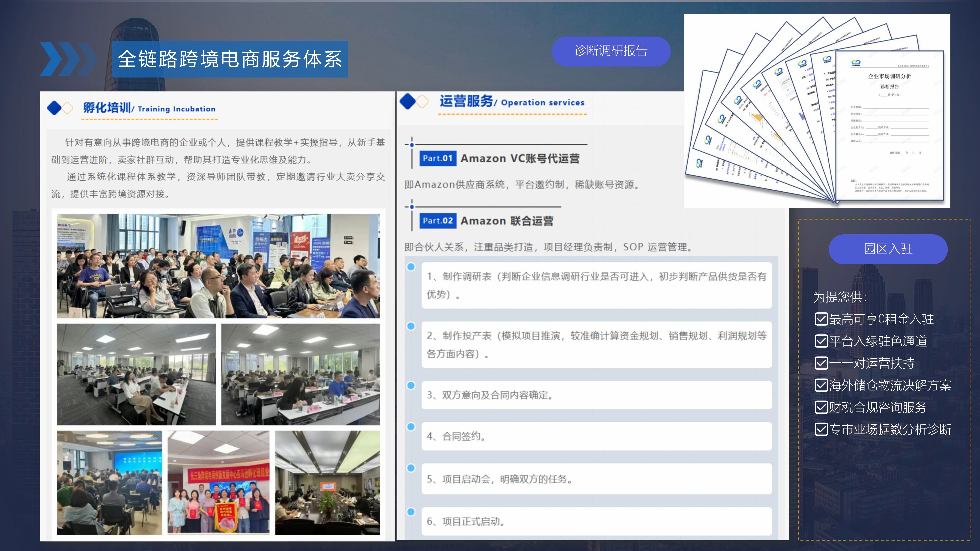Select the 2、制作投产表 step card
This screenshot has height=551, width=980.
pos(597,345)
